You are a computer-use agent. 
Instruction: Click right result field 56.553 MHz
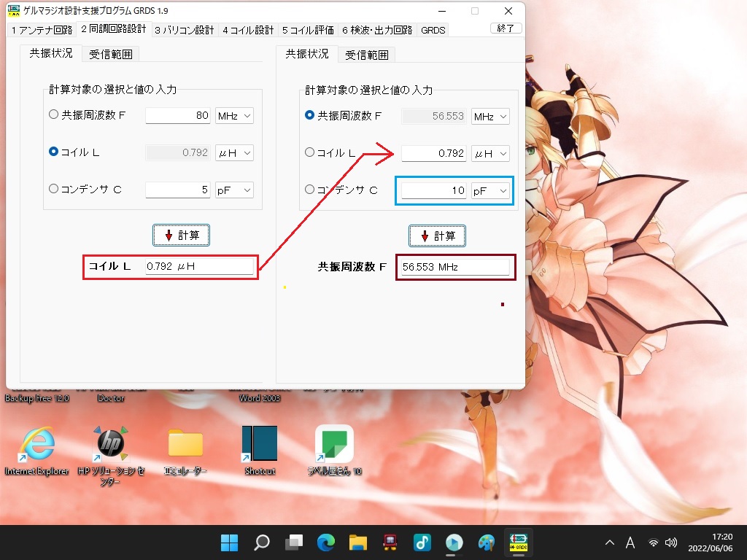point(455,267)
